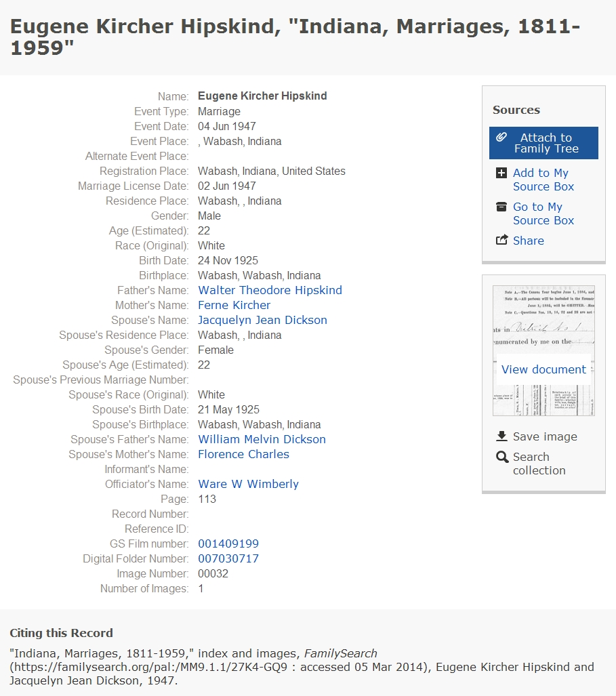
Task: Open the Share link
Action: pos(528,241)
